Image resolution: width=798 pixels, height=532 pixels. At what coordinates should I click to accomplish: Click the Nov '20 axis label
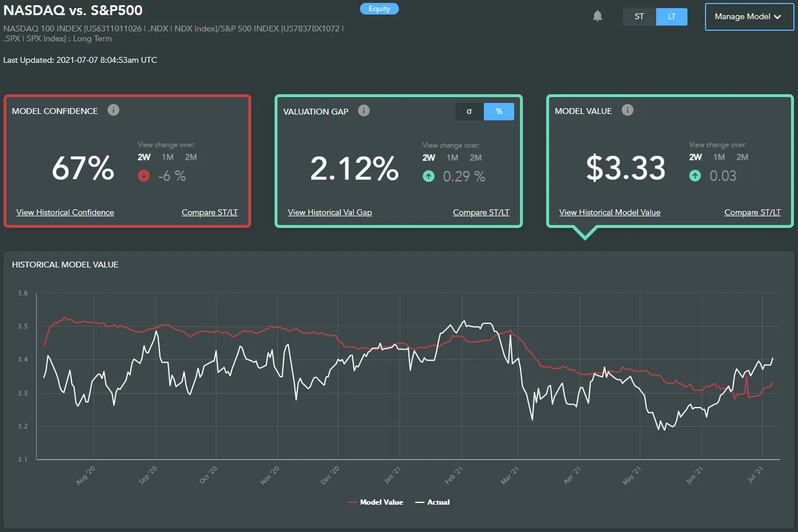click(270, 475)
